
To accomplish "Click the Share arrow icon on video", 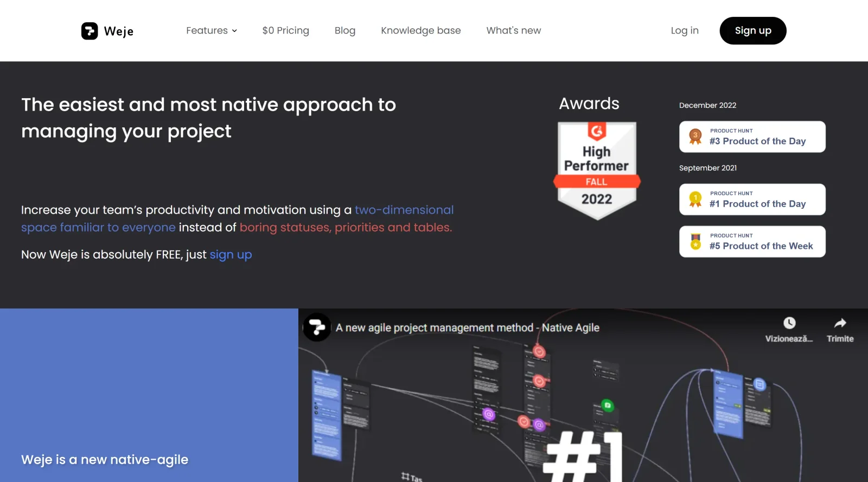I will click(x=840, y=323).
